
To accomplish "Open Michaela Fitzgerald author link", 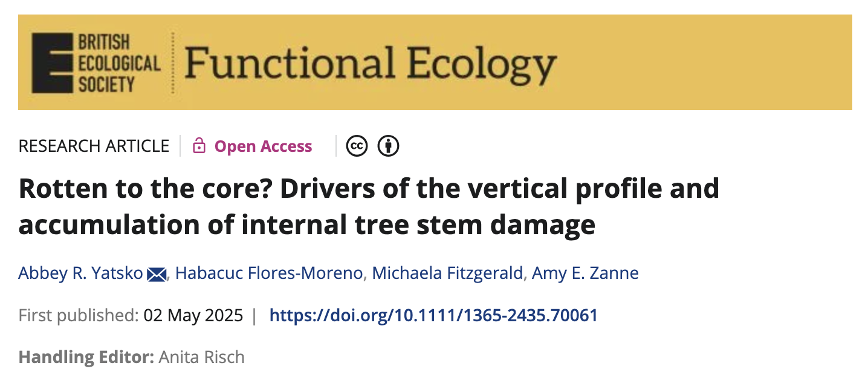I will pyautogui.click(x=447, y=273).
